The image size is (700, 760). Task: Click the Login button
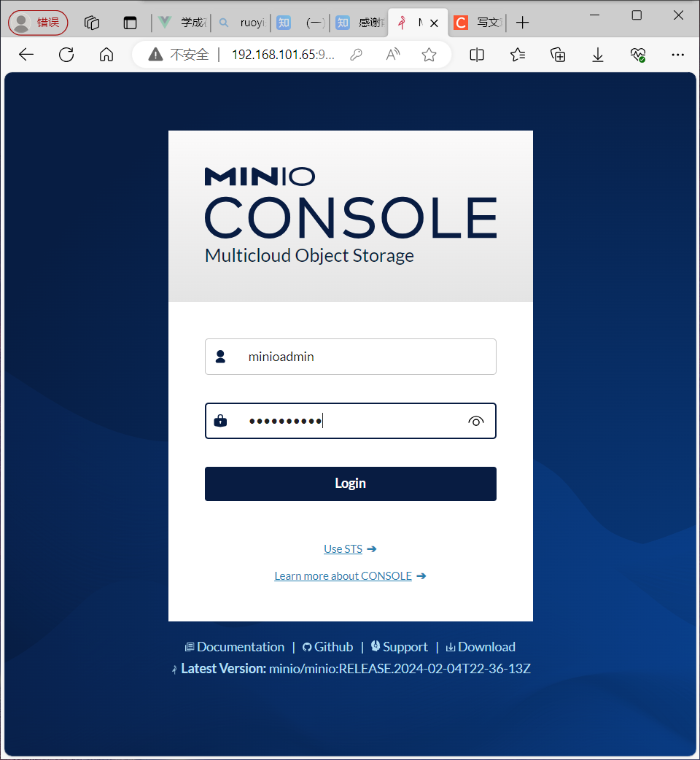coord(351,484)
